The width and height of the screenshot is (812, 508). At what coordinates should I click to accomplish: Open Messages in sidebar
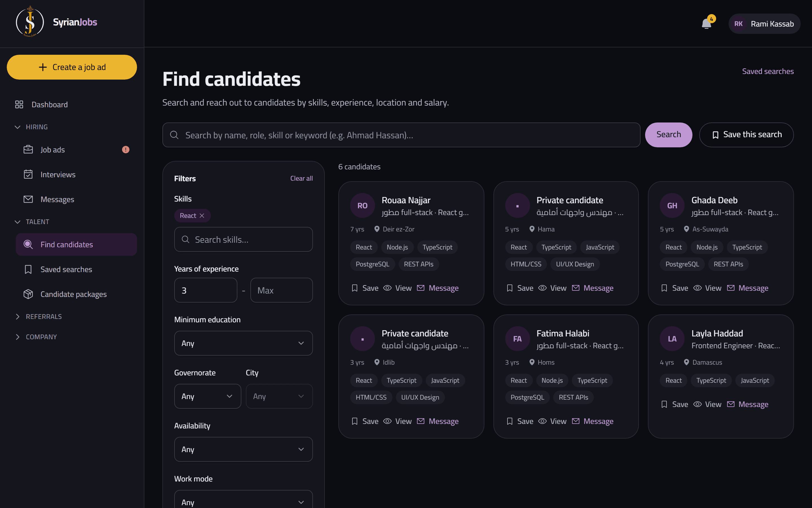[x=76, y=199]
